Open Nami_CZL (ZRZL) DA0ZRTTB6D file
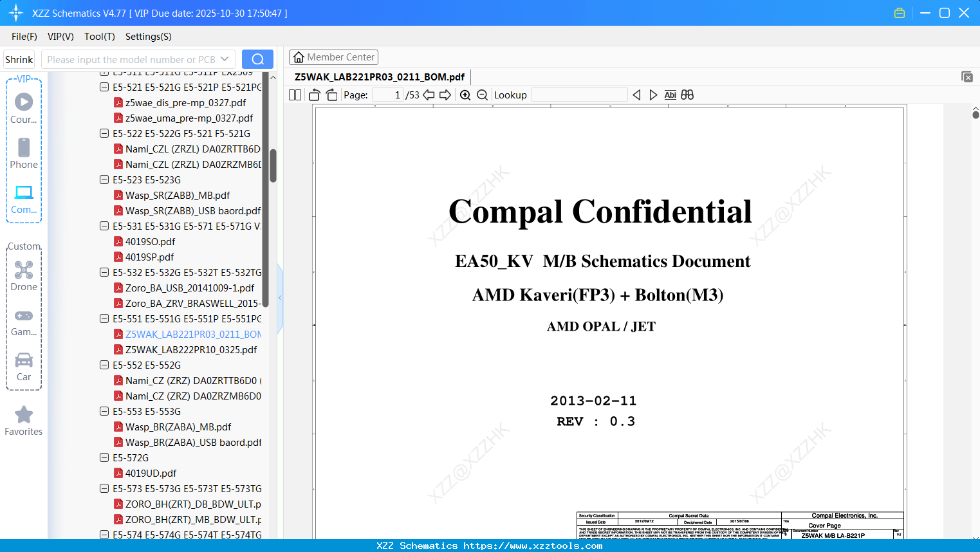The width and height of the screenshot is (980, 552). pyautogui.click(x=188, y=149)
